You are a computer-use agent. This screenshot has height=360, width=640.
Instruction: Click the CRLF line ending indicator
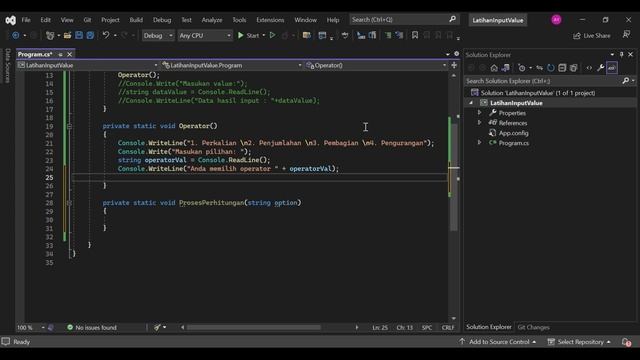[x=447, y=327]
